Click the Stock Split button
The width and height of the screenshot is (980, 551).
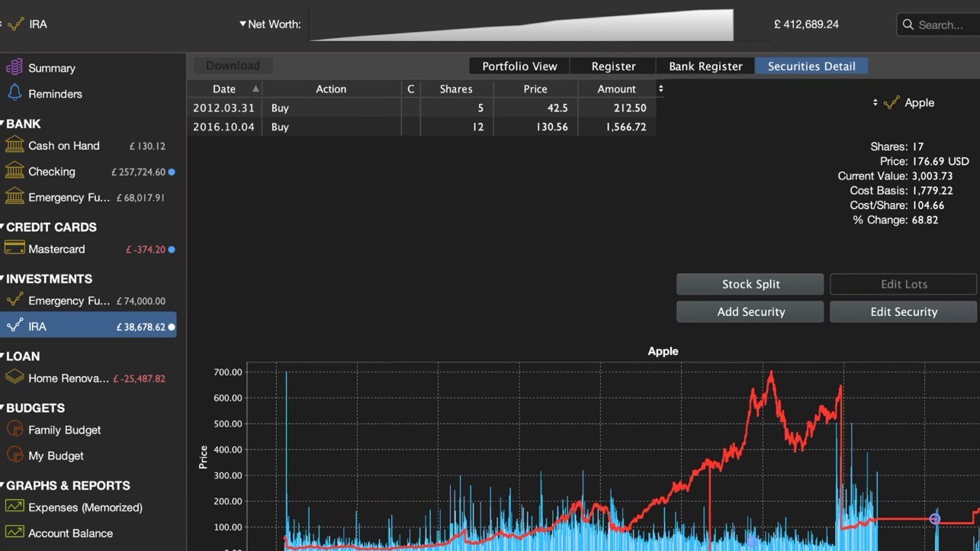750,284
